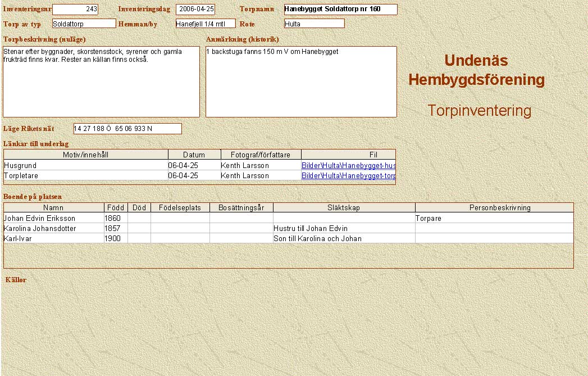Open the Hanebygget-hus file link
This screenshot has height=376, width=588.
coord(348,166)
